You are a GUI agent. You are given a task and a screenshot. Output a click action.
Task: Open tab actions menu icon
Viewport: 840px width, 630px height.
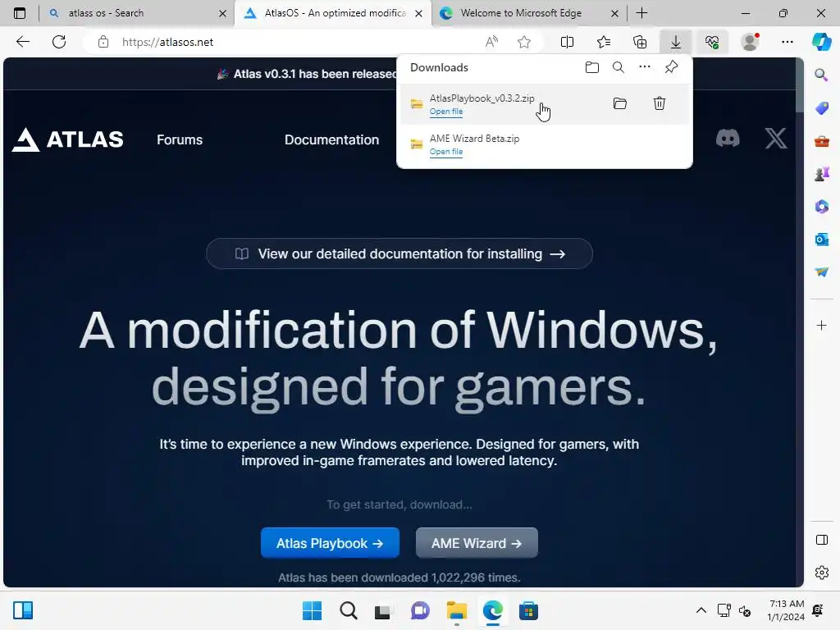(x=20, y=13)
